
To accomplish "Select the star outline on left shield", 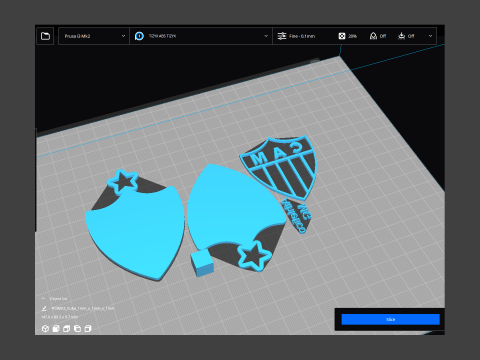I will (123, 182).
